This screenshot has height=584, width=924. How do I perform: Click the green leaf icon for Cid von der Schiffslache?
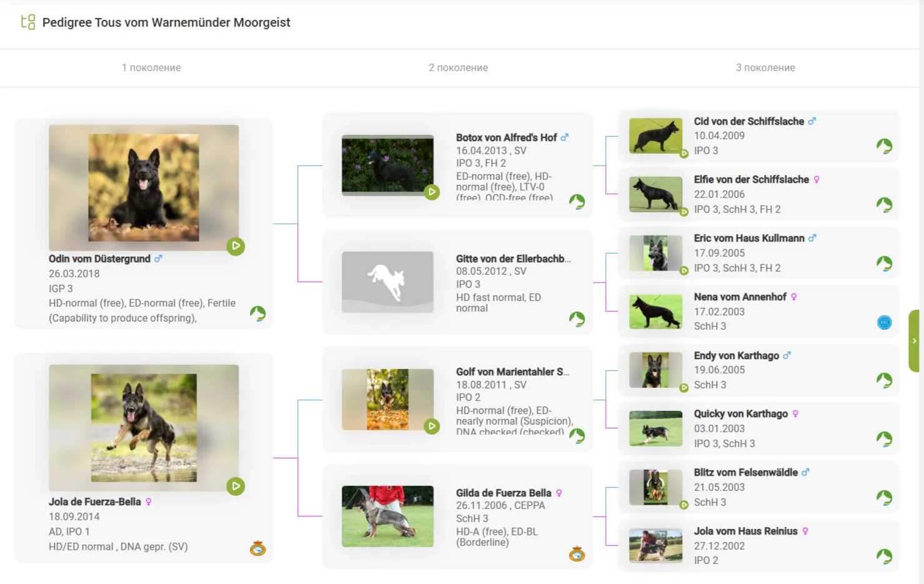884,147
